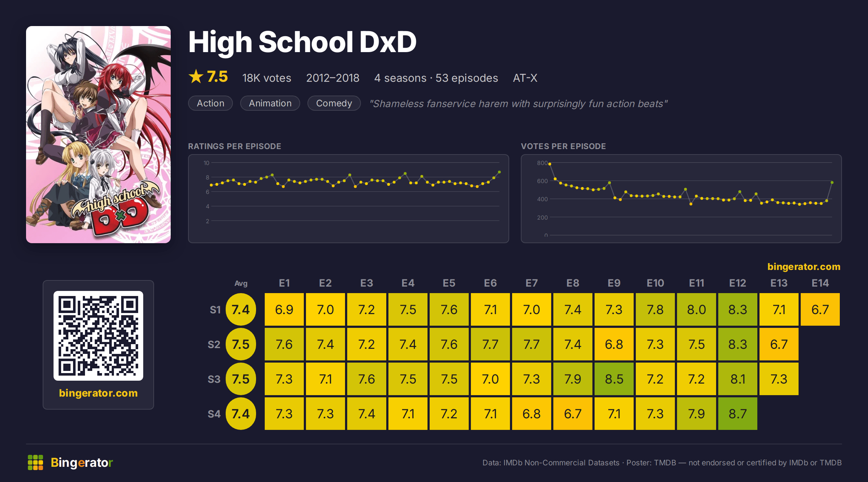Click the E7 column header
Image resolution: width=868 pixels, height=482 pixels.
tap(532, 283)
